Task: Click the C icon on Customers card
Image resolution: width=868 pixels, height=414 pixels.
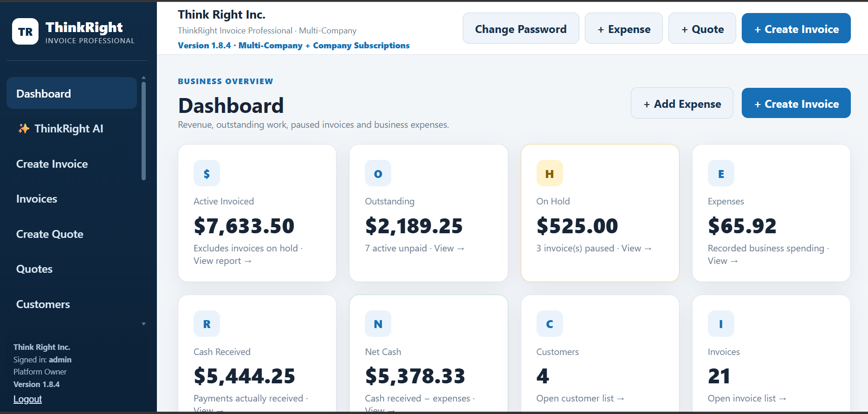Action: [550, 324]
